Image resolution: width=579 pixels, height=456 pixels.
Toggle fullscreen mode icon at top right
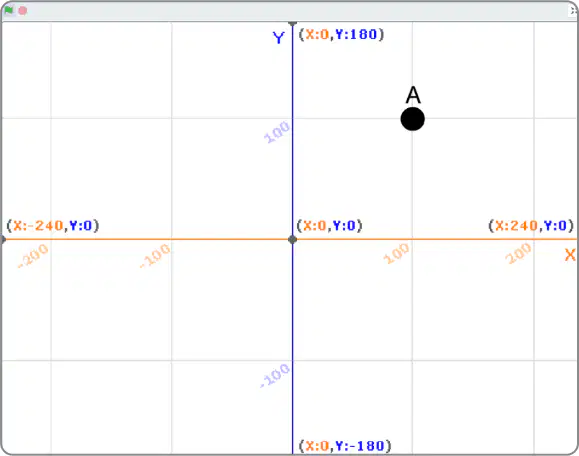pos(573,11)
